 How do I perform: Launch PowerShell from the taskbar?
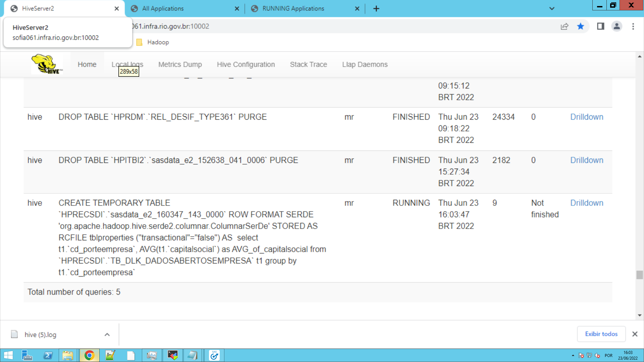point(48,355)
